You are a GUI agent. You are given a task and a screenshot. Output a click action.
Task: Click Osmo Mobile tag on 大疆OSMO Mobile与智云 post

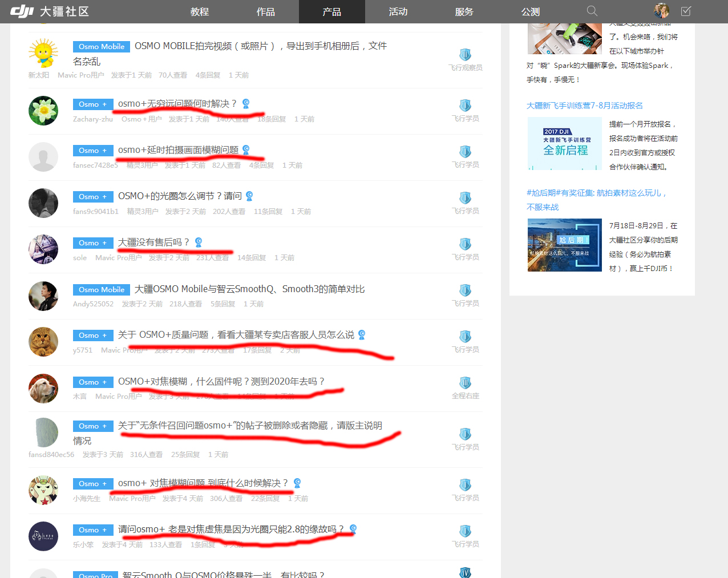coord(102,290)
